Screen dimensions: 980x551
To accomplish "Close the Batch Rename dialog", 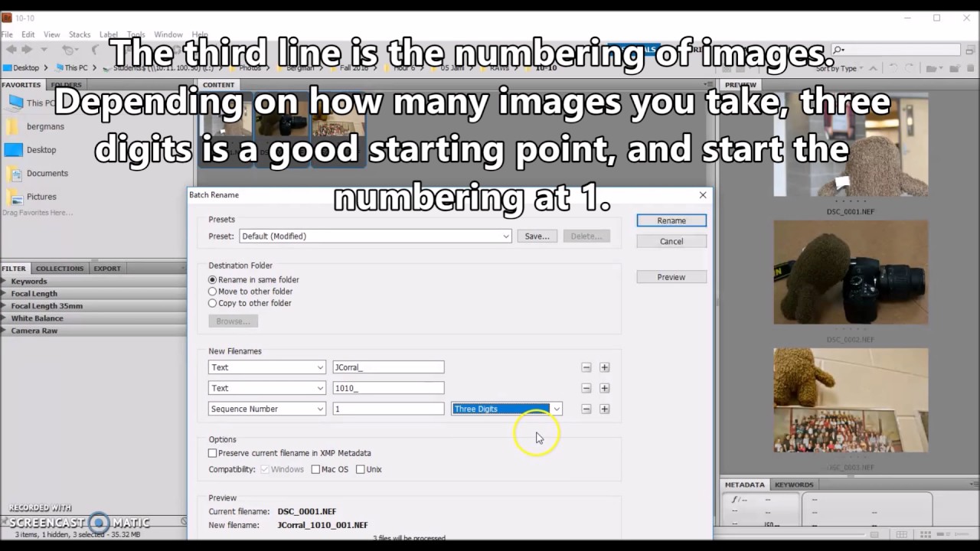I will [702, 195].
